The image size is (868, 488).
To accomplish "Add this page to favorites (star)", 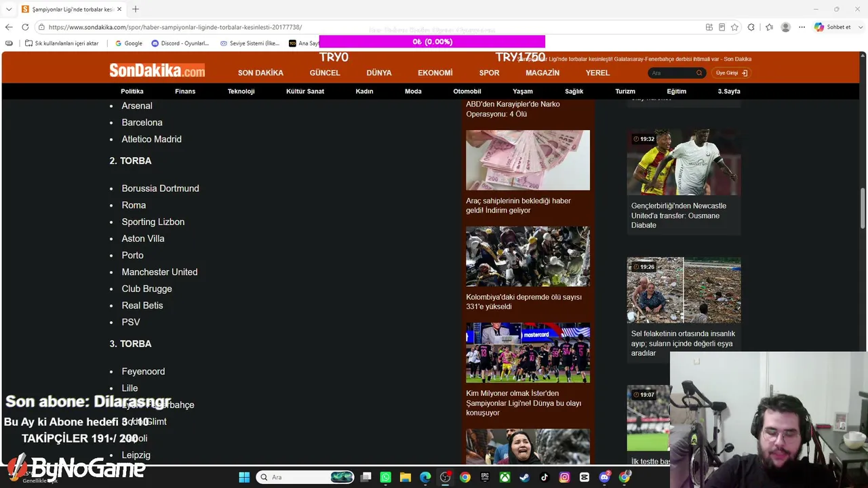I will click(x=734, y=27).
